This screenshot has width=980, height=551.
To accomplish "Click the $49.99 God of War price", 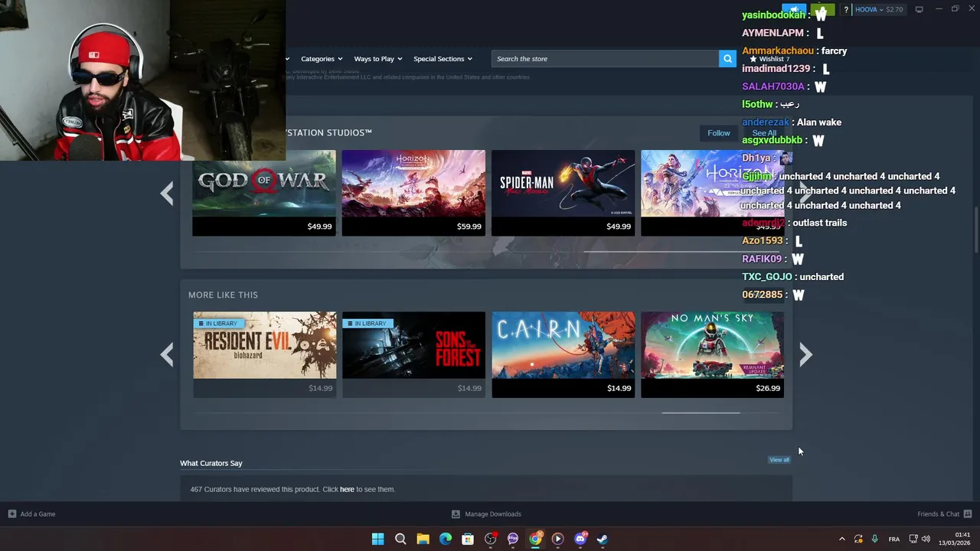I will coord(319,227).
